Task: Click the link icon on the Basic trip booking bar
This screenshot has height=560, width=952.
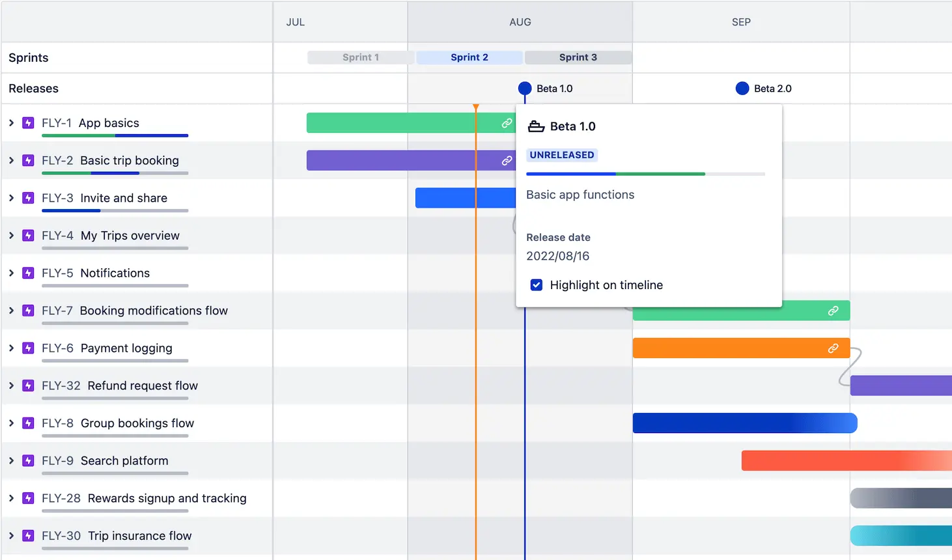Action: (507, 161)
